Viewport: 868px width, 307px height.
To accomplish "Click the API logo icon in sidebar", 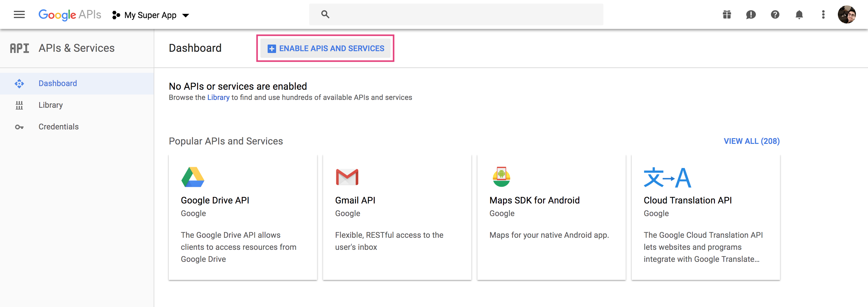I will [19, 48].
